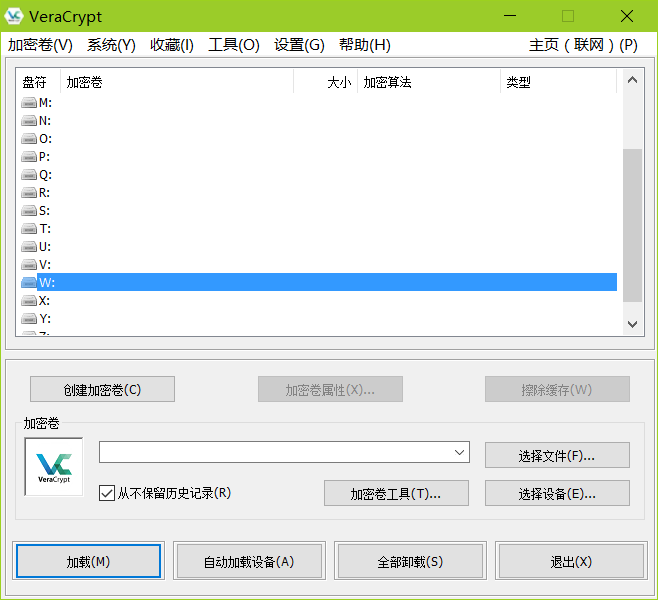Image resolution: width=658 pixels, height=600 pixels.
Task: Click 选择文件(F)... button
Action: [x=557, y=455]
